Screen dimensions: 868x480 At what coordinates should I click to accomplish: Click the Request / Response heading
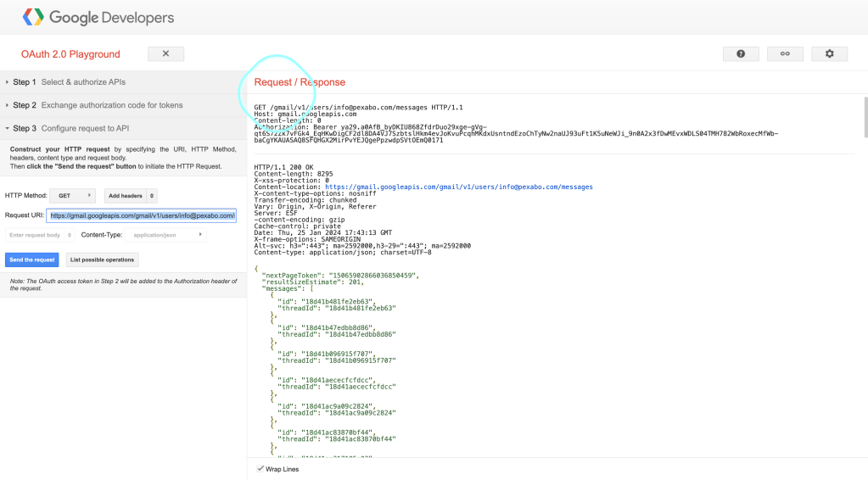pyautogui.click(x=300, y=82)
